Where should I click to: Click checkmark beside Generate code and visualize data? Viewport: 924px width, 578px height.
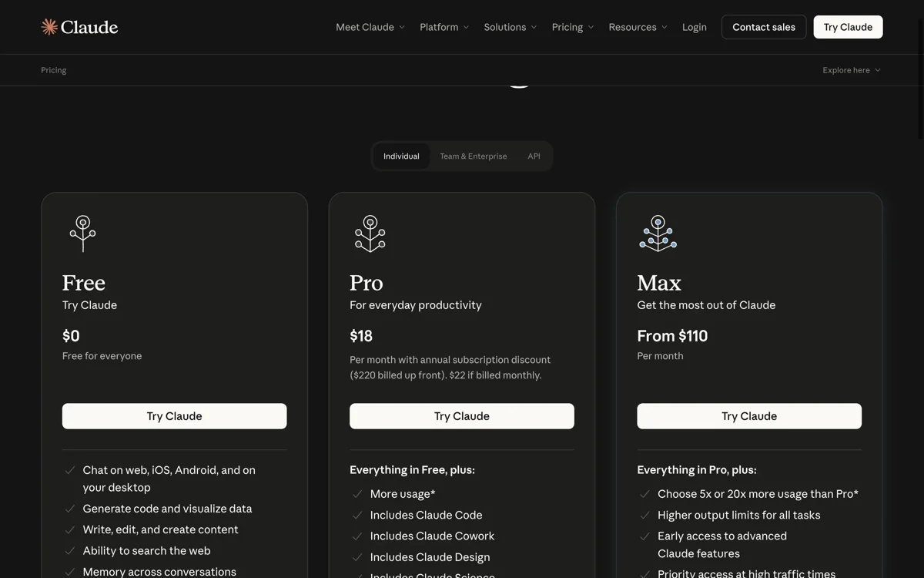coord(70,509)
